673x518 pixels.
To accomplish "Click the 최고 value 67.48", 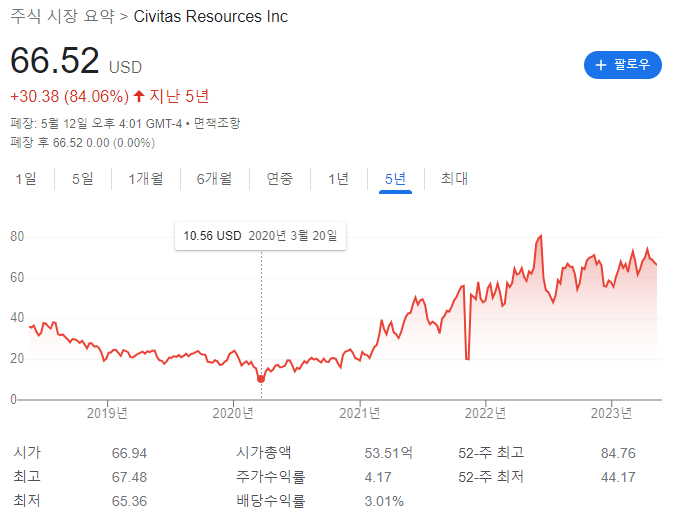I will tap(129, 477).
